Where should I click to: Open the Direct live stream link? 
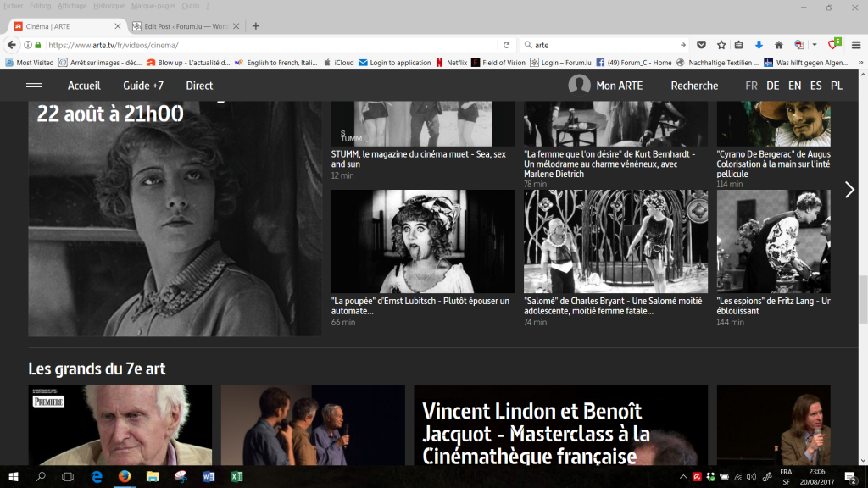pos(199,86)
